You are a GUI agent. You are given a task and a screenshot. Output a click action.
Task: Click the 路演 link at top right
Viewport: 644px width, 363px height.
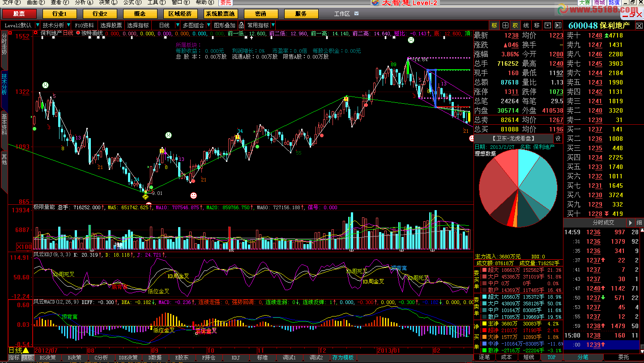[614, 2]
